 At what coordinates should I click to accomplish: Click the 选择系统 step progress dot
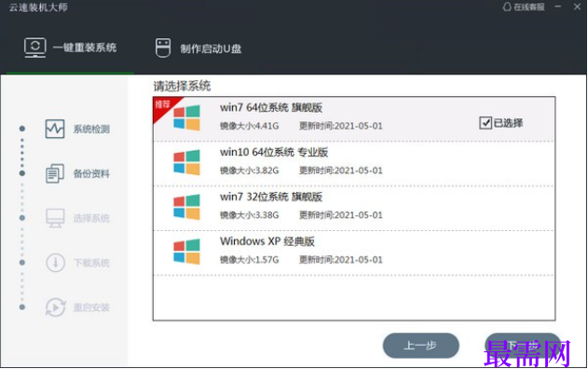[22, 218]
